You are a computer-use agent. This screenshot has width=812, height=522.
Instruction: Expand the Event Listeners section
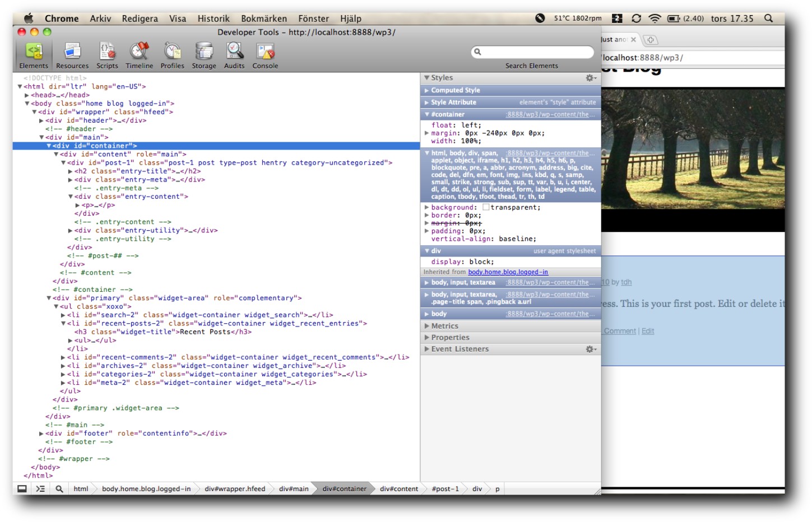(x=427, y=349)
